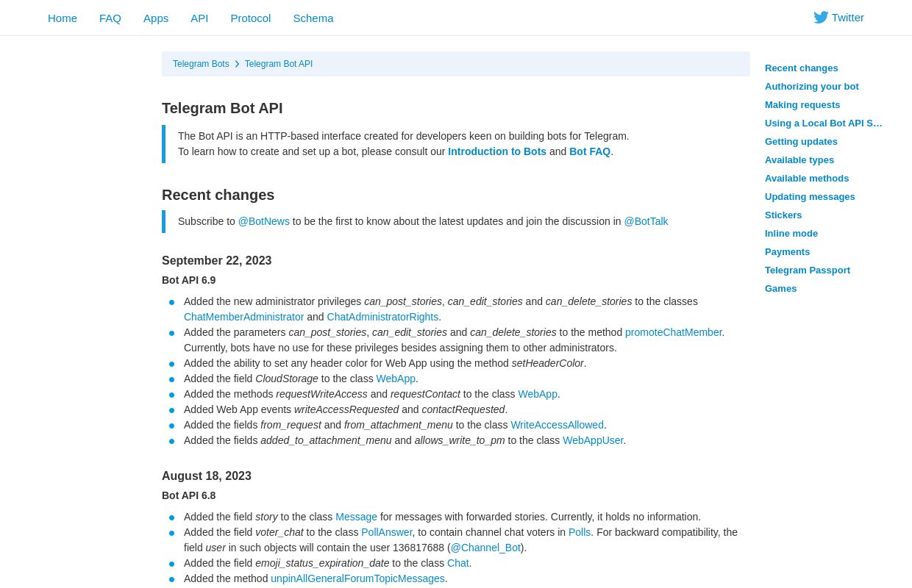
Task: Click the writeAccessRequested event text
Action: click(x=346, y=409)
